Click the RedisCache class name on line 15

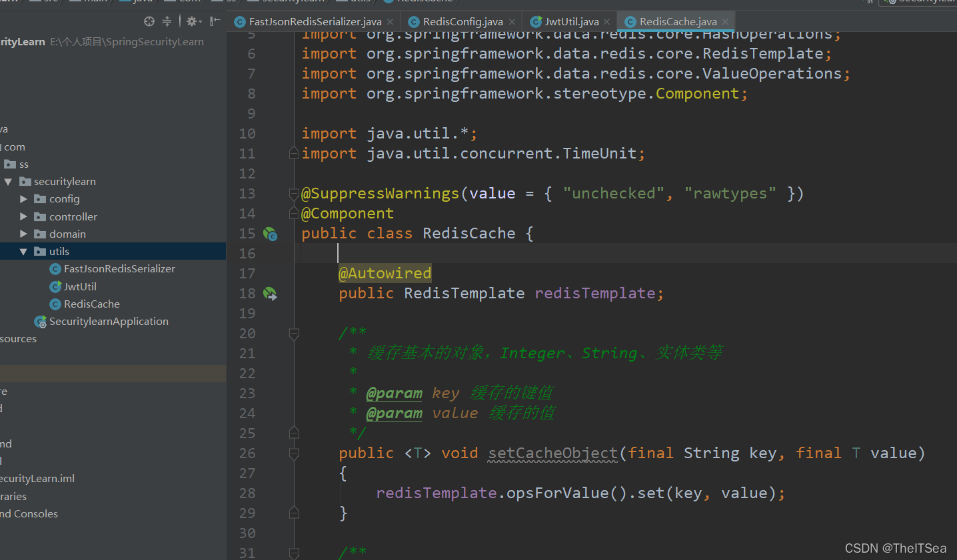click(469, 234)
